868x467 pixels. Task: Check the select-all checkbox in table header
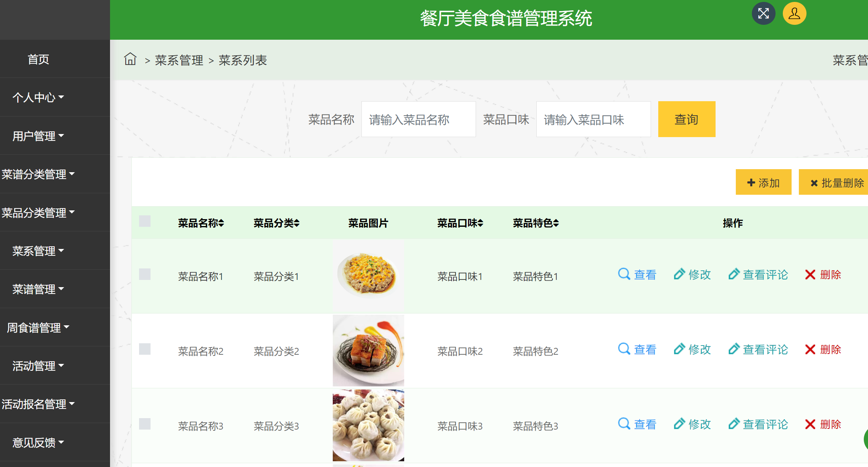pos(144,221)
